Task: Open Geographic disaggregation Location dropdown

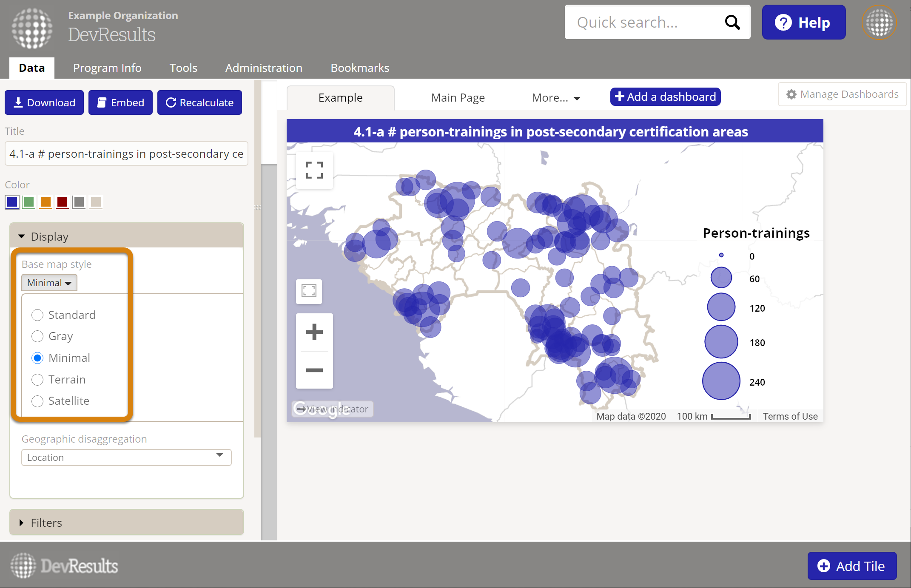Action: pyautogui.click(x=126, y=457)
